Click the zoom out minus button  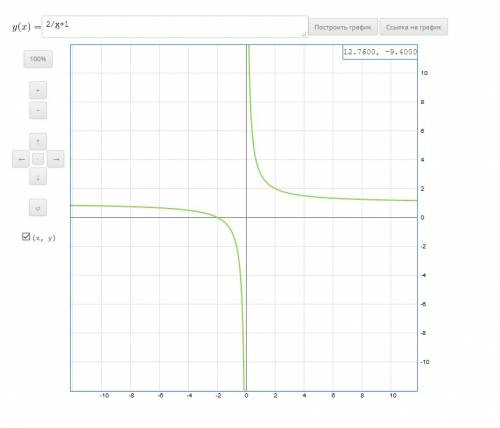tap(38, 110)
